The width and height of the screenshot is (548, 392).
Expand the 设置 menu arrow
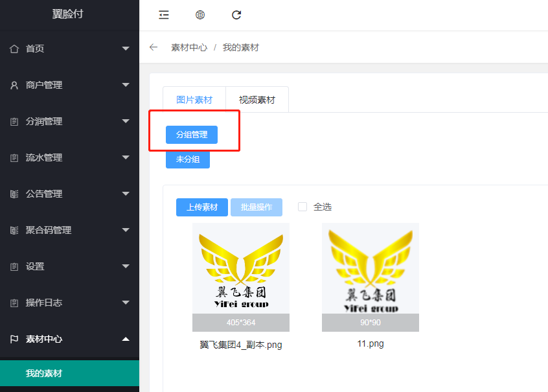126,266
